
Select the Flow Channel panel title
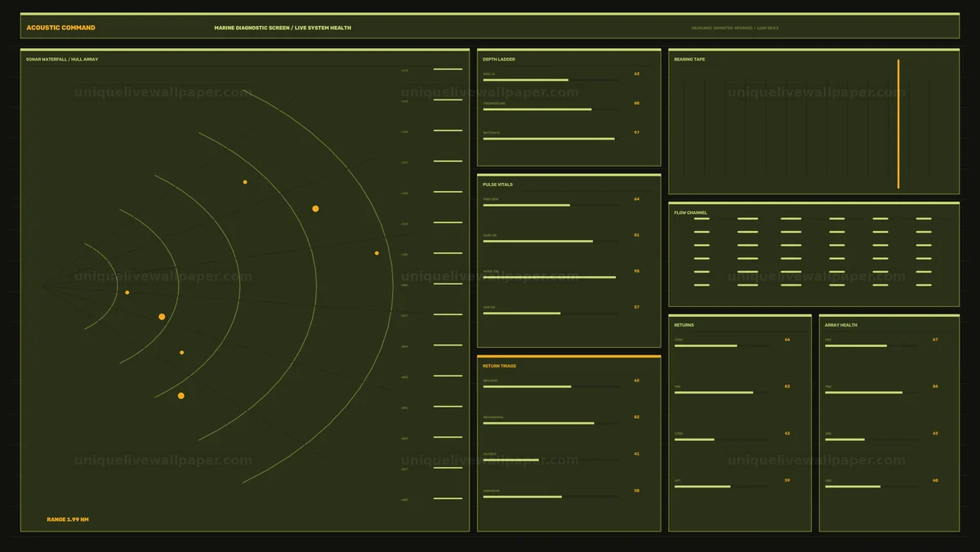point(691,213)
